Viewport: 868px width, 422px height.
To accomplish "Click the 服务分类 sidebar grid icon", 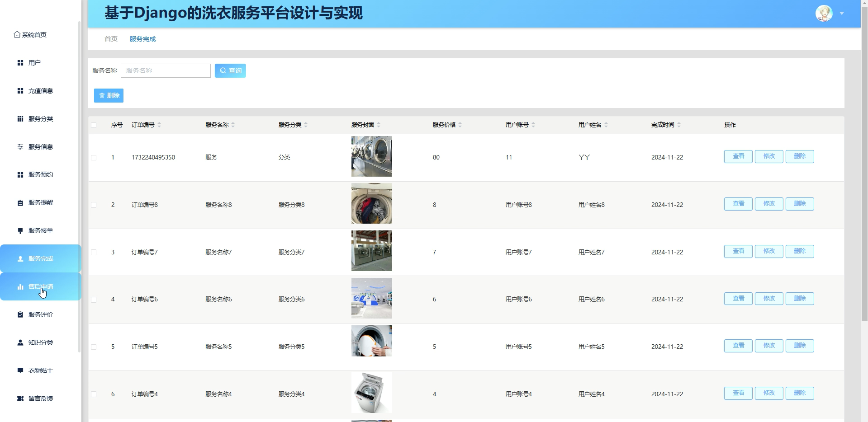I will point(20,119).
